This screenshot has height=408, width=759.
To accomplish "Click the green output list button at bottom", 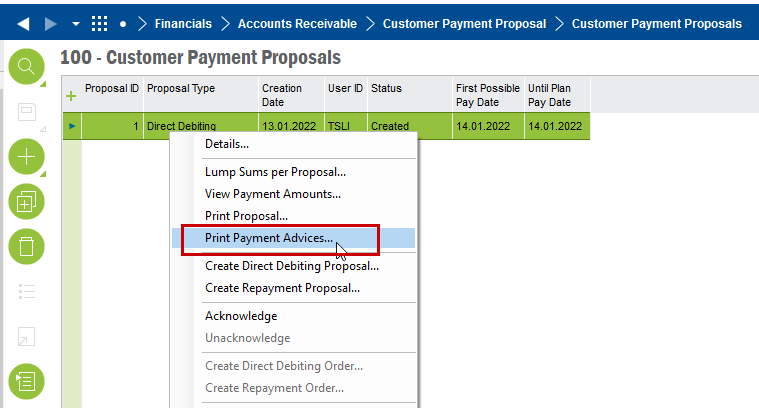I will pos(26,381).
